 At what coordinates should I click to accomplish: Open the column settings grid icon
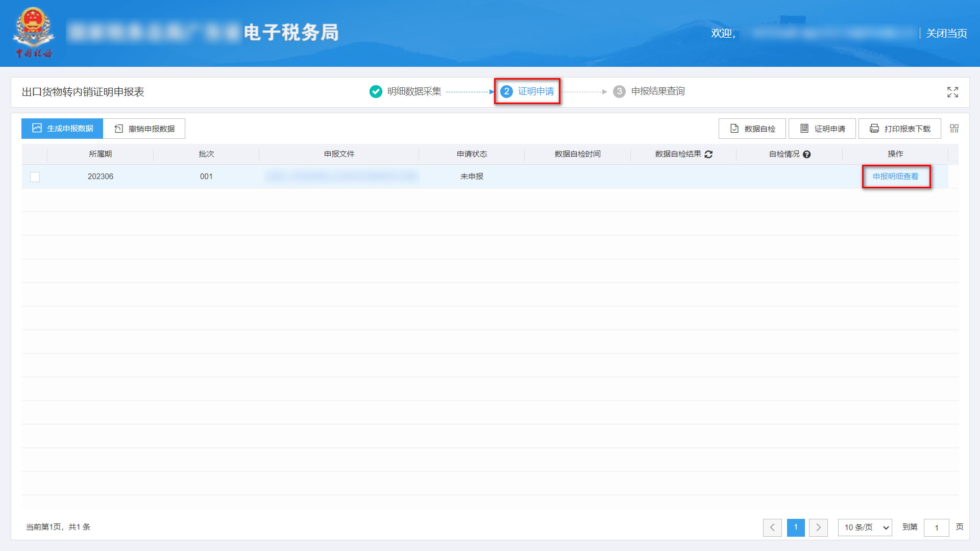[953, 128]
